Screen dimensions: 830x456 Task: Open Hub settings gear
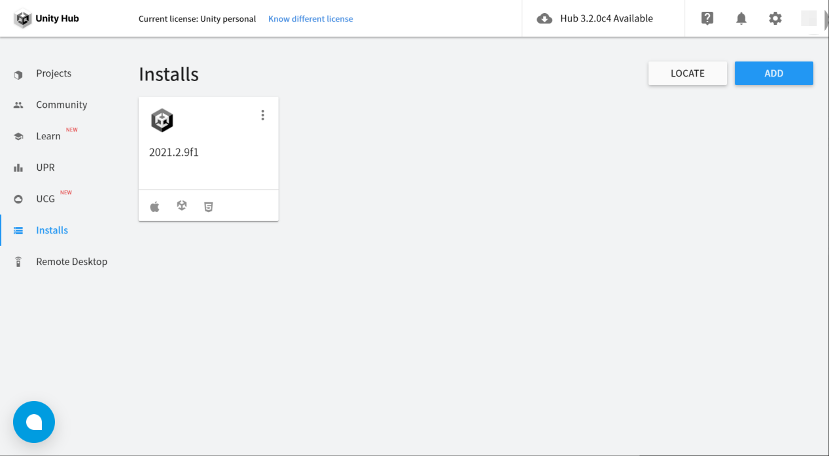(x=775, y=18)
